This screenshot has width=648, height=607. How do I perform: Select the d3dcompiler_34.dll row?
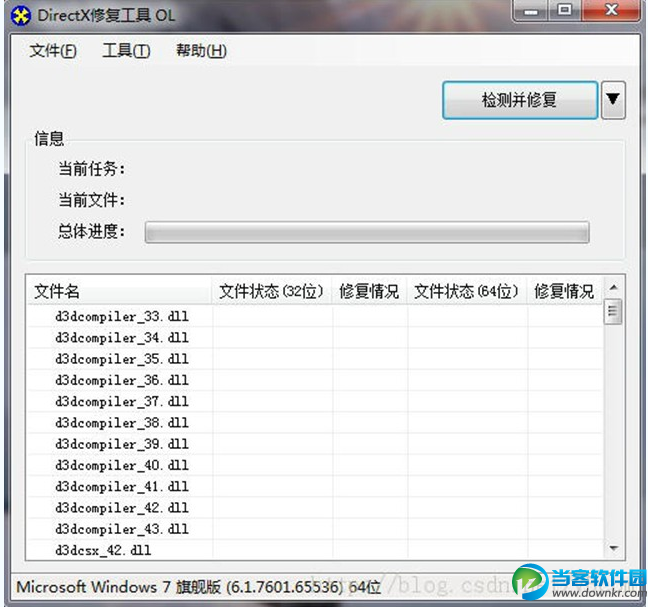315,338
